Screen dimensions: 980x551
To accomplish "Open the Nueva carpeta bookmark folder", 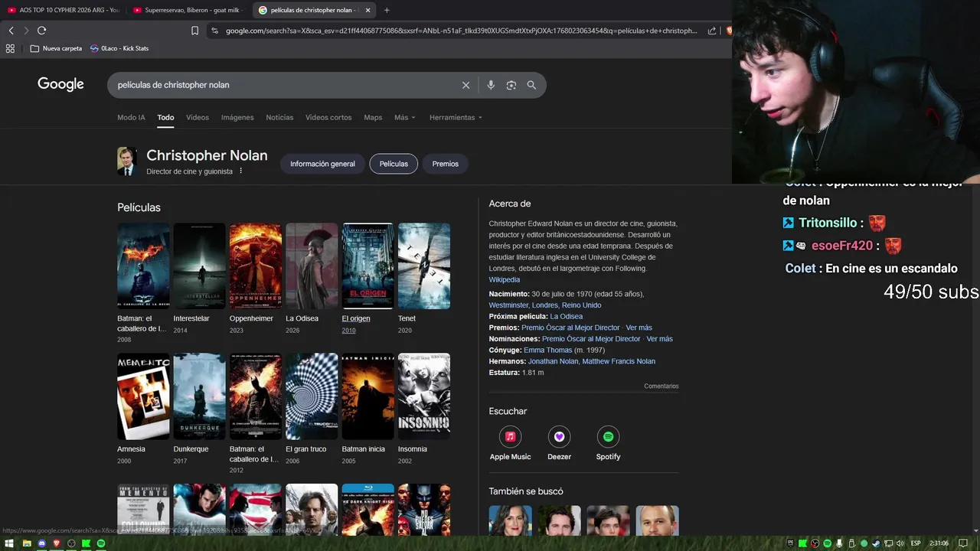I will coord(56,48).
